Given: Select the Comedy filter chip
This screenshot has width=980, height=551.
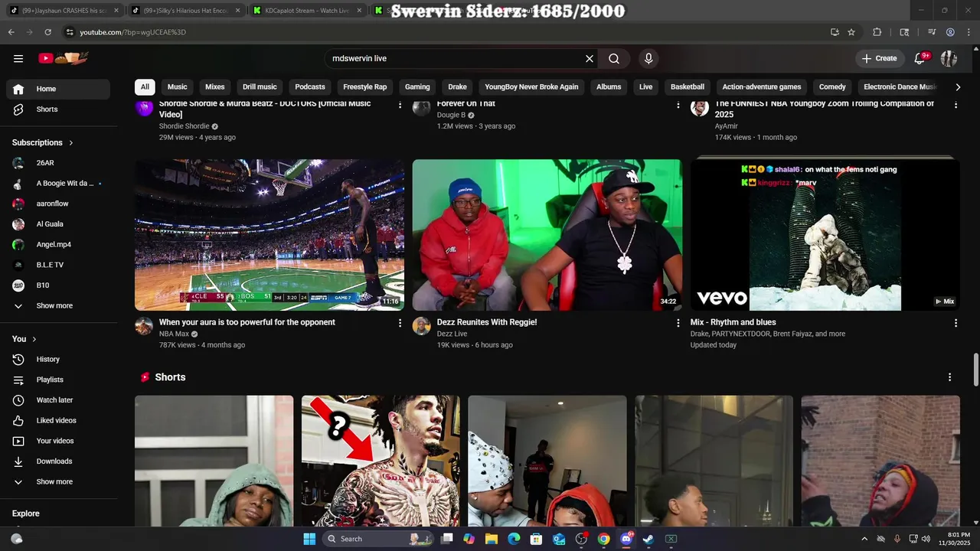Looking at the screenshot, I should (x=832, y=86).
